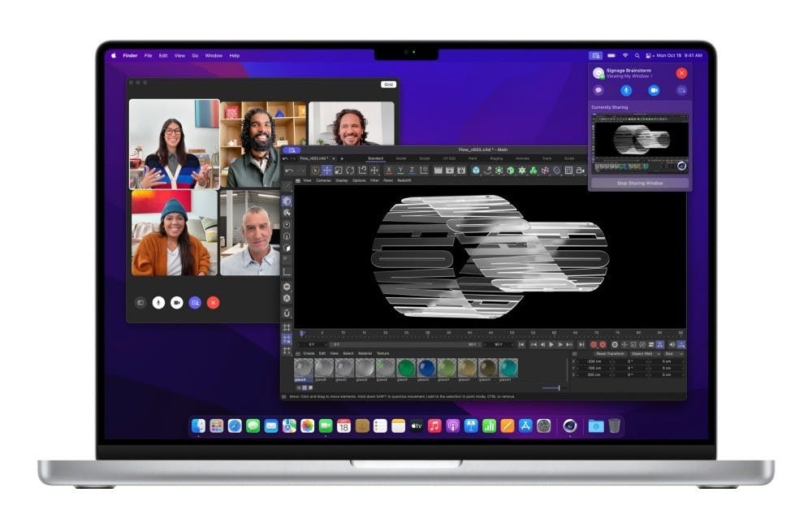
Task: Click the Grid button in FaceTime
Action: click(x=388, y=84)
